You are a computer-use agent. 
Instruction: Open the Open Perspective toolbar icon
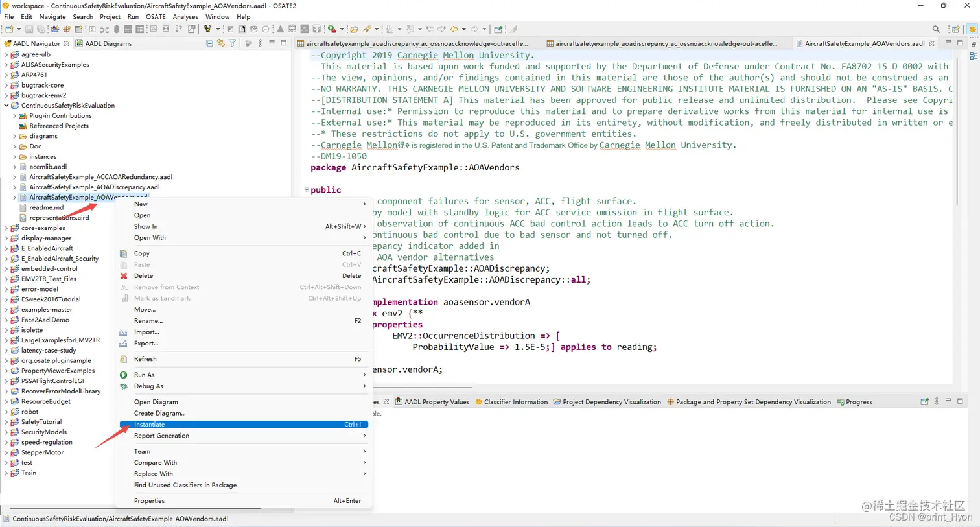955,29
